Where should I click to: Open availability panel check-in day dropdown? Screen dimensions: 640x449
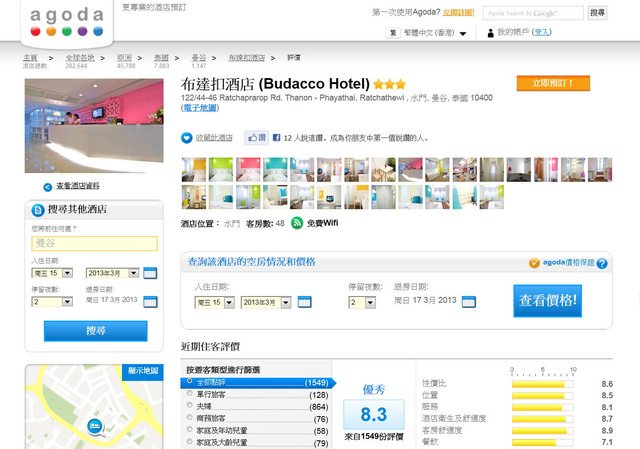215,302
